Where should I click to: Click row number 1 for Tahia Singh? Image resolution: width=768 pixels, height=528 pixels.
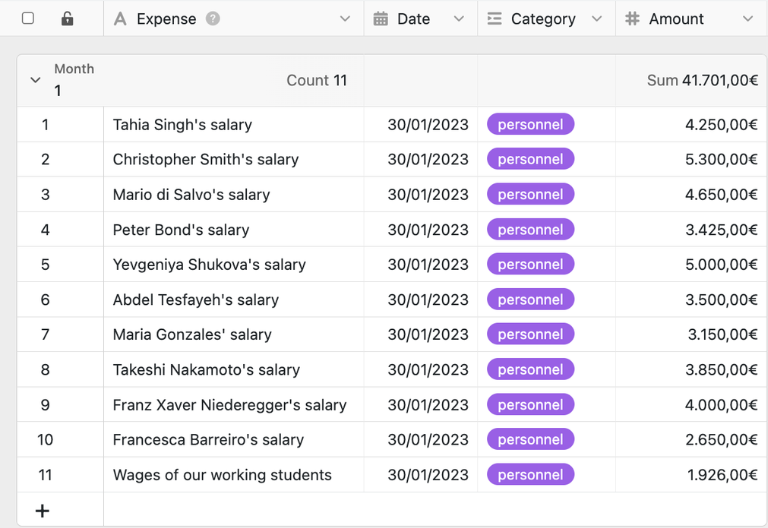45,124
